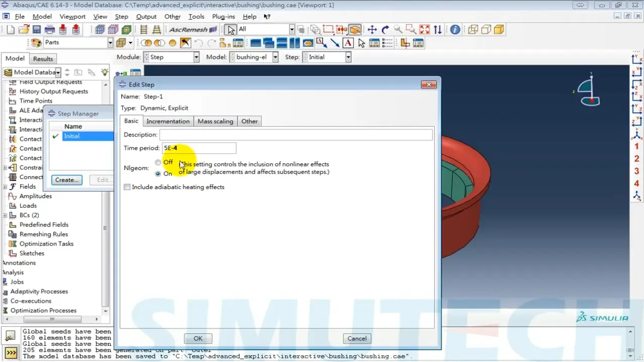The height and width of the screenshot is (362, 644).
Task: Save the model database via floppy icon
Action: pyautogui.click(x=36, y=30)
